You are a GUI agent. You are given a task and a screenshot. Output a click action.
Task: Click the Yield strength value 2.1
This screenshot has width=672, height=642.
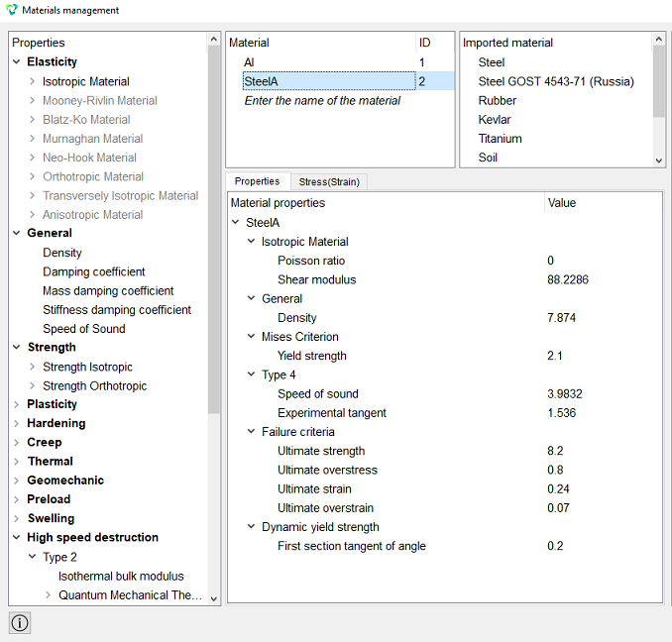555,356
